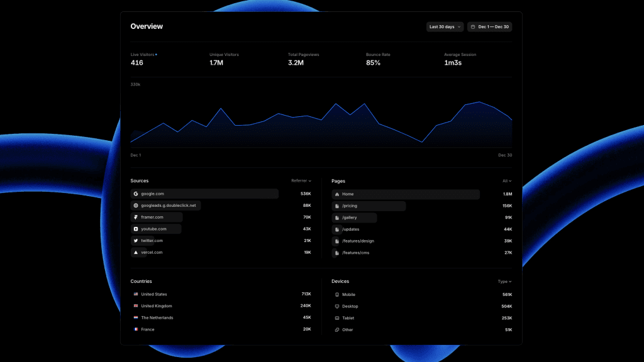Click the blue live indicator dot
The width and height of the screenshot is (644, 362).
click(156, 55)
